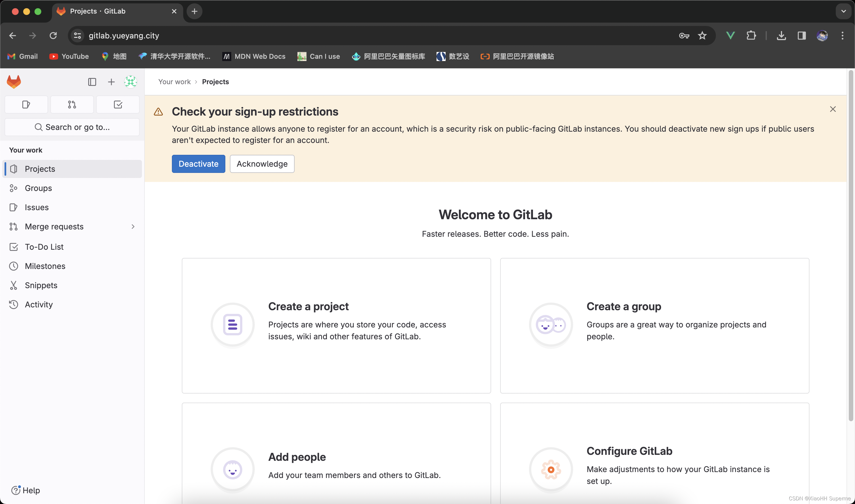Click the Acknowledge button

tap(262, 164)
